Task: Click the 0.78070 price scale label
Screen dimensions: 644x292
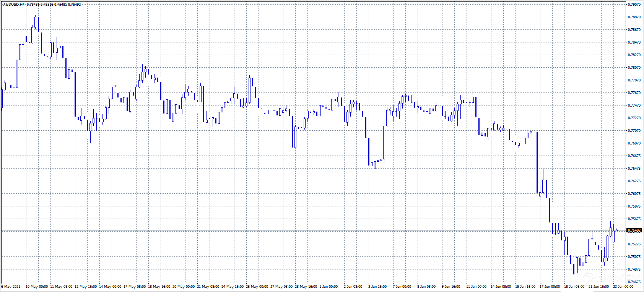Action: pyautogui.click(x=634, y=68)
